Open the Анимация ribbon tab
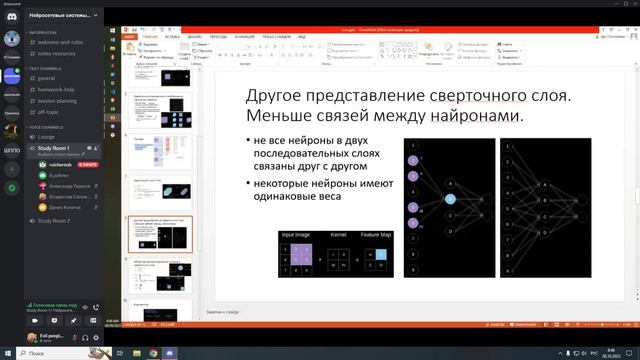The width and height of the screenshot is (640, 360). pyautogui.click(x=244, y=37)
